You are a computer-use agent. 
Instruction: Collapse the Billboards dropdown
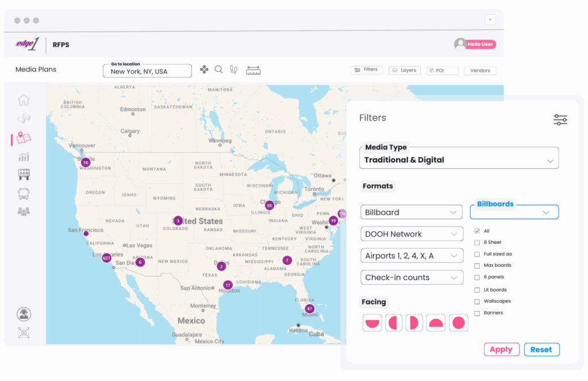coord(514,212)
